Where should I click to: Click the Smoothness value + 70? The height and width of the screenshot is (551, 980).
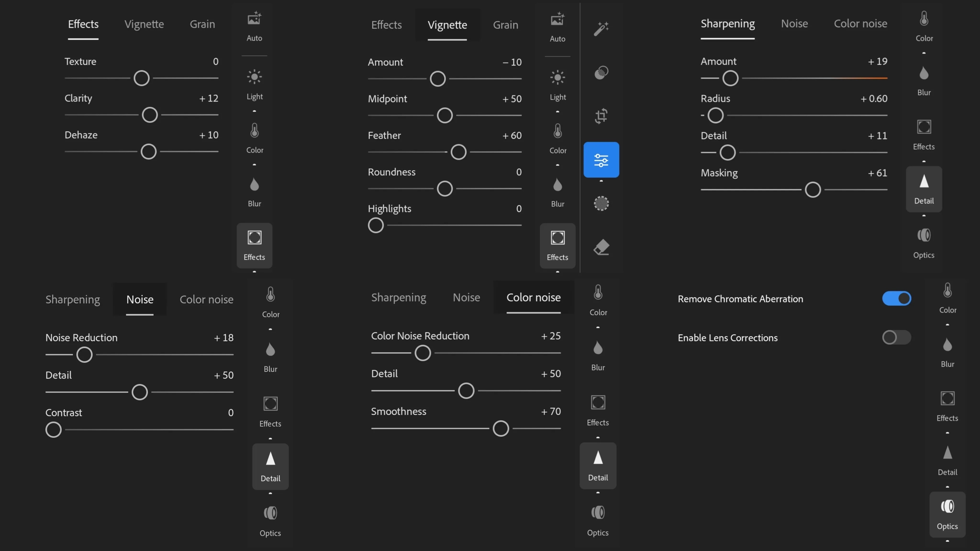click(x=551, y=411)
